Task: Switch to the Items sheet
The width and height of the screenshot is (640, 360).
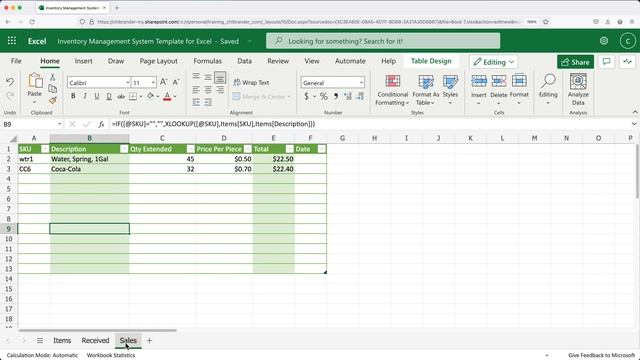Action: pos(62,340)
